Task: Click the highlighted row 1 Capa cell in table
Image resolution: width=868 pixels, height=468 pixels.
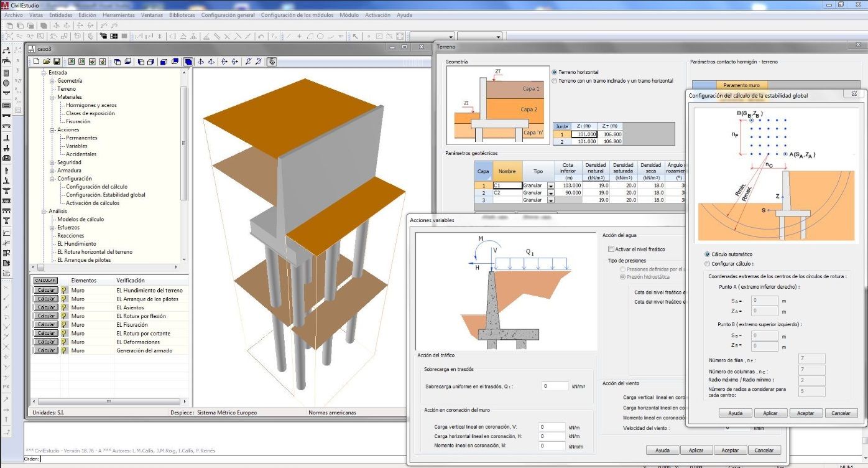Action: point(483,185)
